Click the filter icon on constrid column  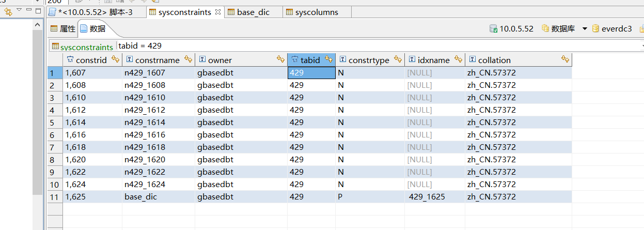coord(116,59)
